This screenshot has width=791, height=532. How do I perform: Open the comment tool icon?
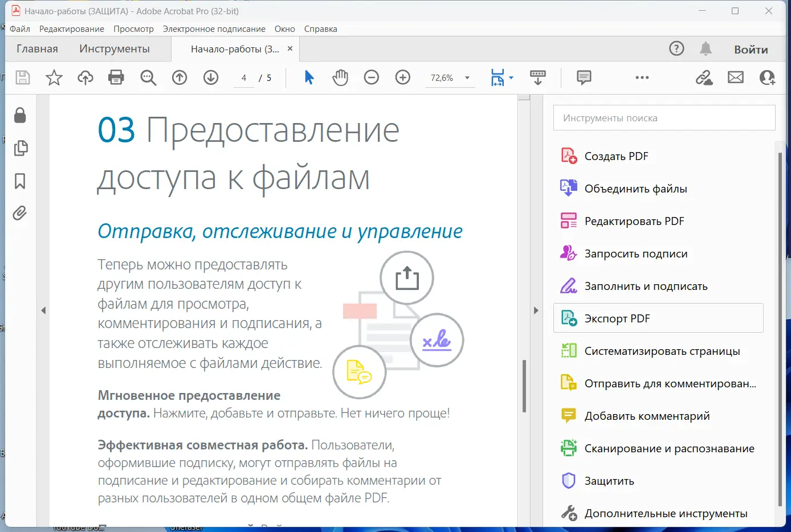point(584,77)
